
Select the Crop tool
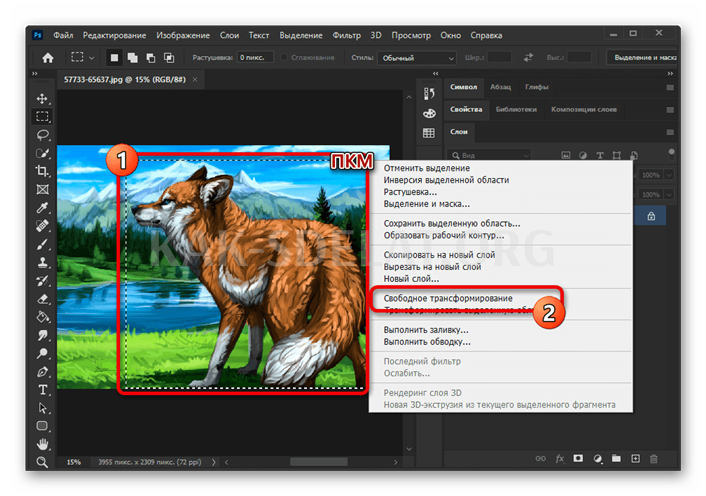coord(42,171)
